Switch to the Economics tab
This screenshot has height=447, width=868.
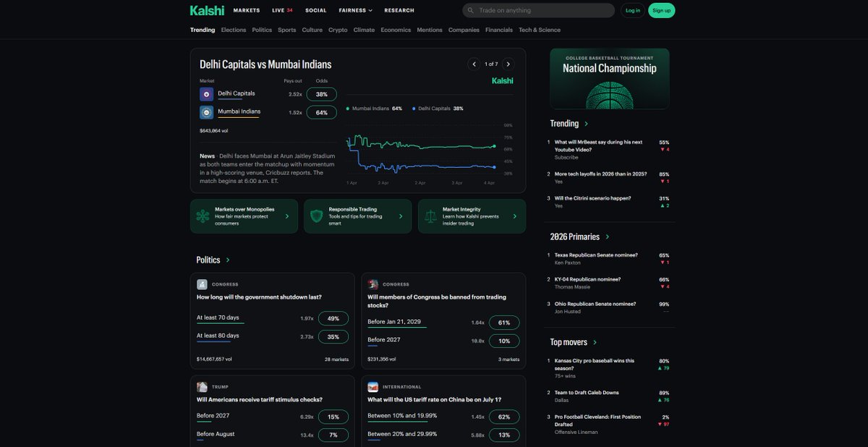(396, 30)
